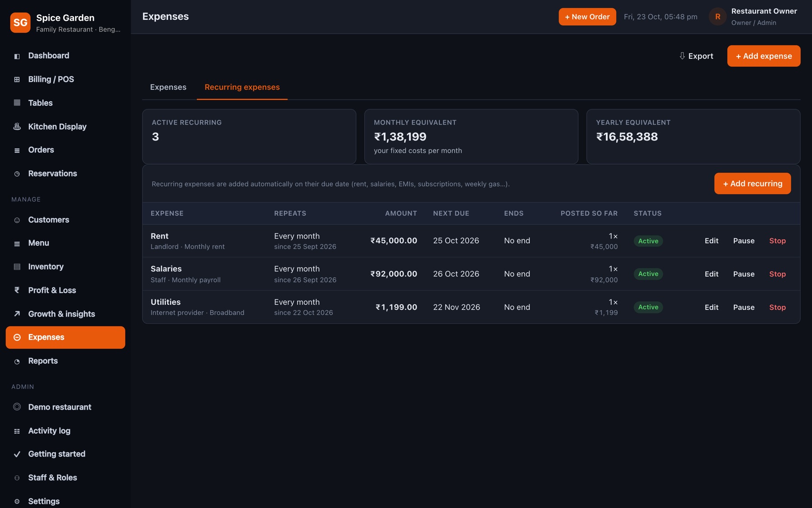The width and height of the screenshot is (812, 508).
Task: Click the Active status of Salaries
Action: pos(648,274)
